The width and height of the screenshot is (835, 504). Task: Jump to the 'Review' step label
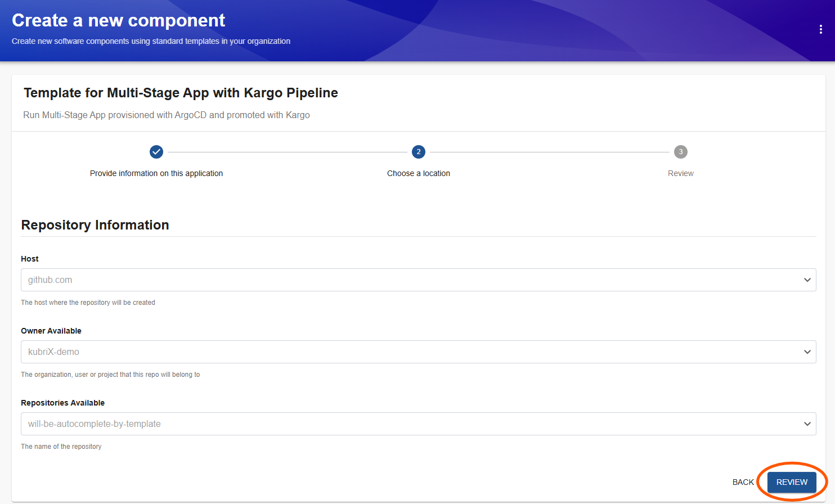tap(681, 173)
